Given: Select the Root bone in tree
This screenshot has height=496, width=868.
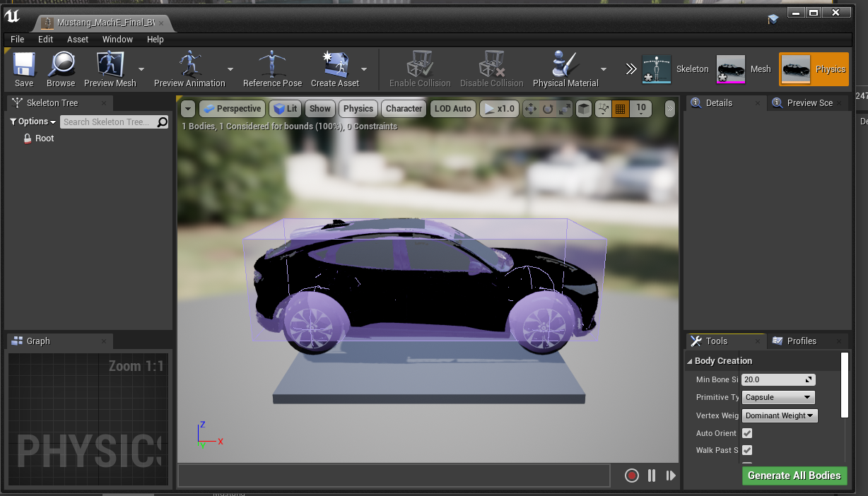Looking at the screenshot, I should click(x=45, y=138).
